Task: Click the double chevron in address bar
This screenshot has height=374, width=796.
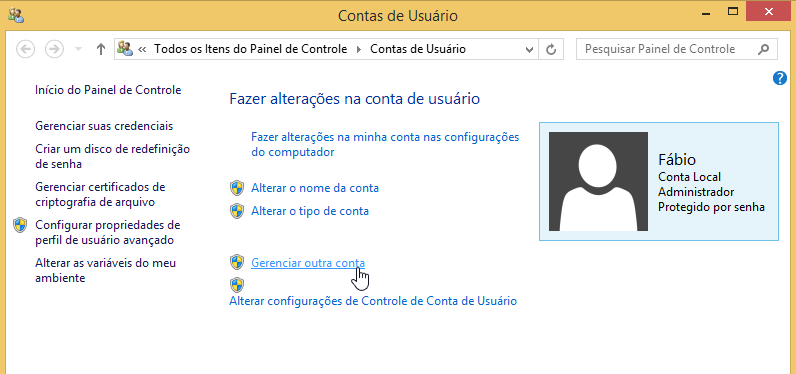Action: pyautogui.click(x=142, y=49)
